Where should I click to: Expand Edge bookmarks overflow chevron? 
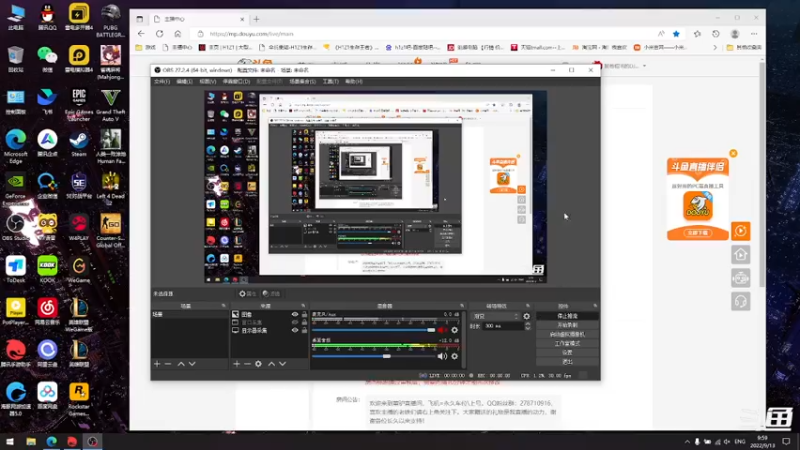(715, 47)
